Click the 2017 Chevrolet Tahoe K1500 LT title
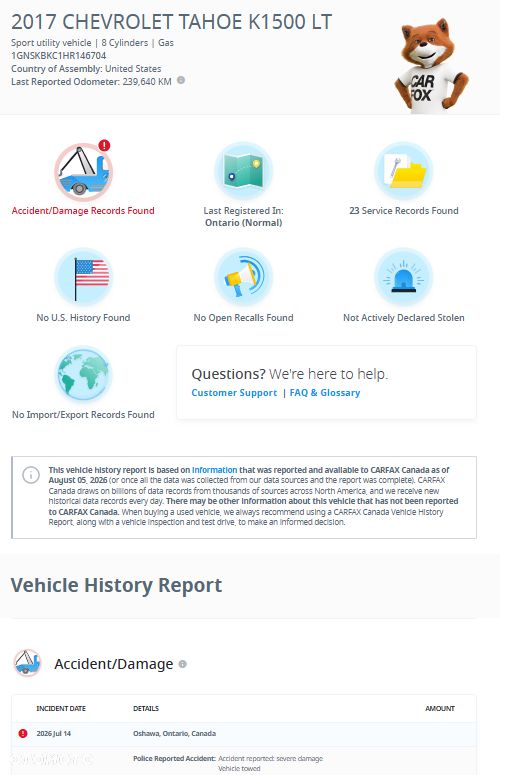This screenshot has width=520, height=775. pyautogui.click(x=172, y=22)
